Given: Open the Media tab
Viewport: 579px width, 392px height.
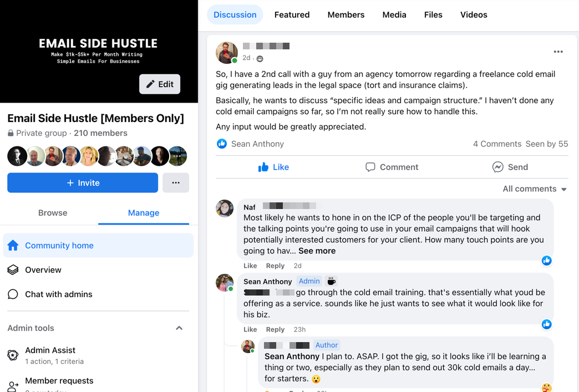Looking at the screenshot, I should click(x=394, y=15).
